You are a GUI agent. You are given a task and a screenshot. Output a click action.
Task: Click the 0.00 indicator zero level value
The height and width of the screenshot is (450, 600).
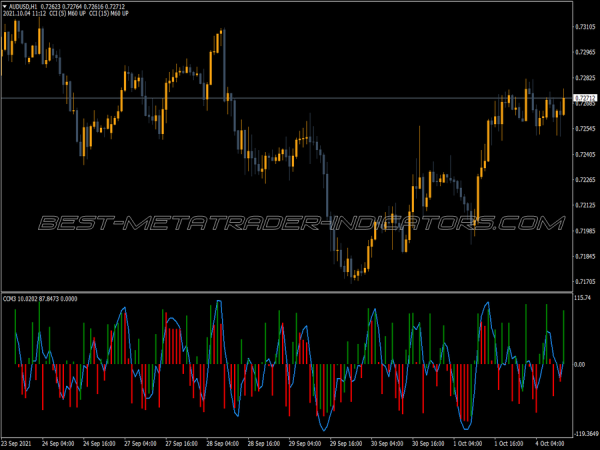pos(580,365)
